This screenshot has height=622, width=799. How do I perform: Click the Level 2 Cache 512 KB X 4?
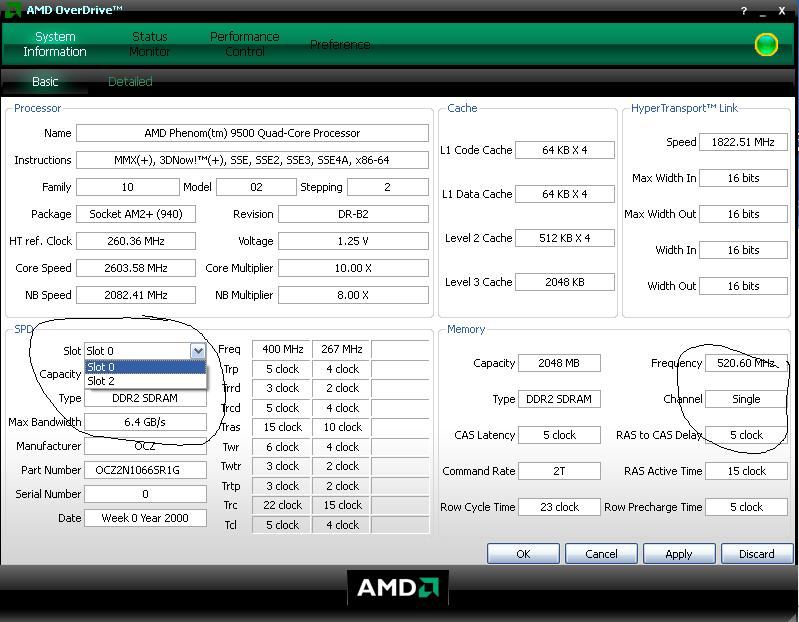tap(565, 238)
